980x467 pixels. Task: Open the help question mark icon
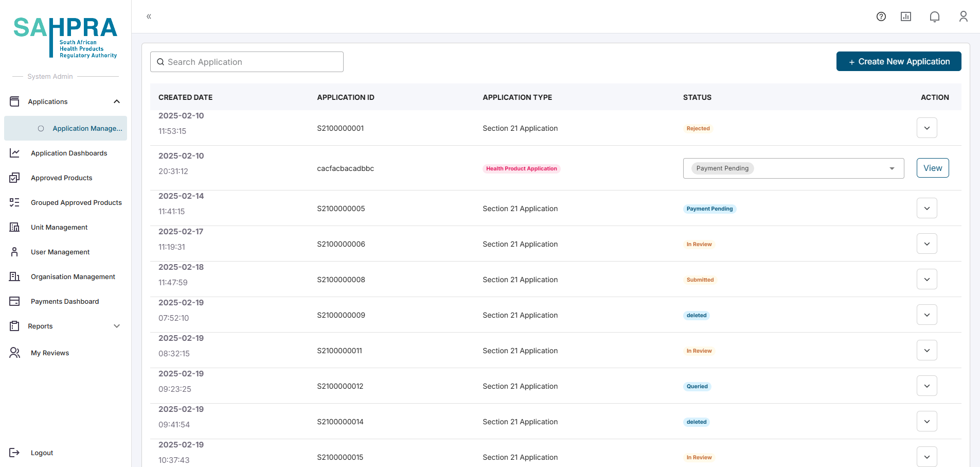pos(881,16)
